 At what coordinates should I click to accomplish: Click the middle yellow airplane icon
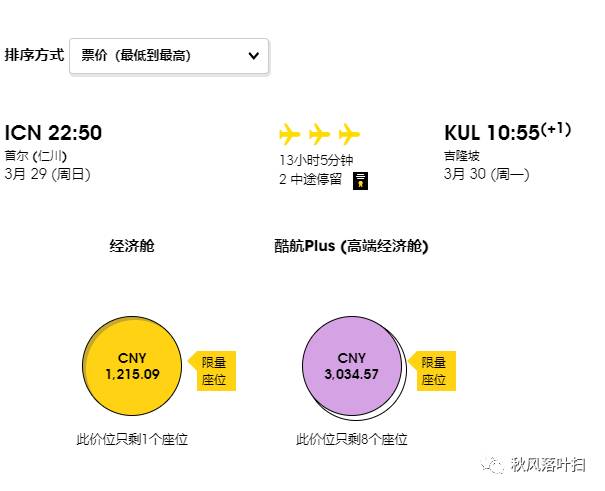(x=319, y=134)
